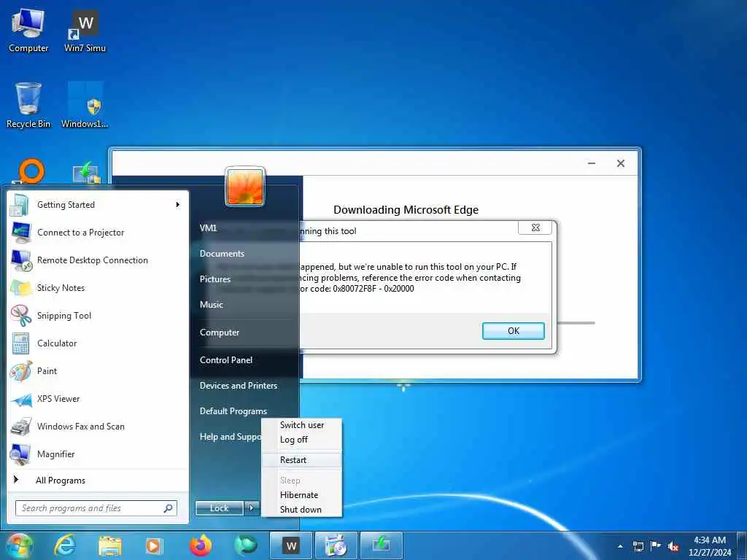Open Help and Support
The width and height of the screenshot is (747, 560).
coord(230,437)
